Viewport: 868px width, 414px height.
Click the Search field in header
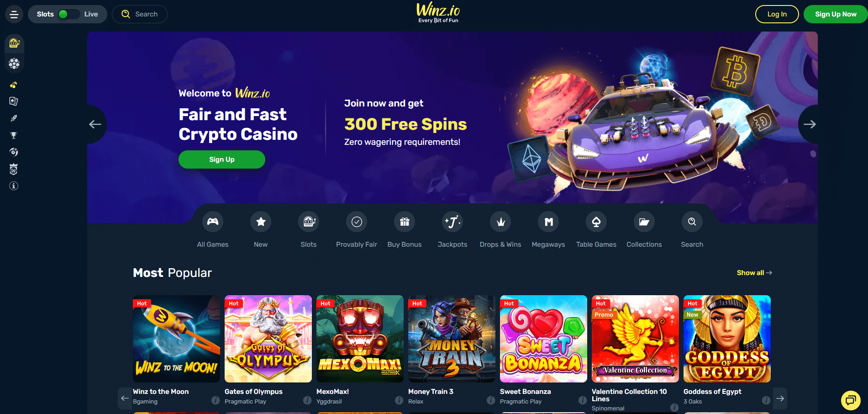tap(140, 14)
